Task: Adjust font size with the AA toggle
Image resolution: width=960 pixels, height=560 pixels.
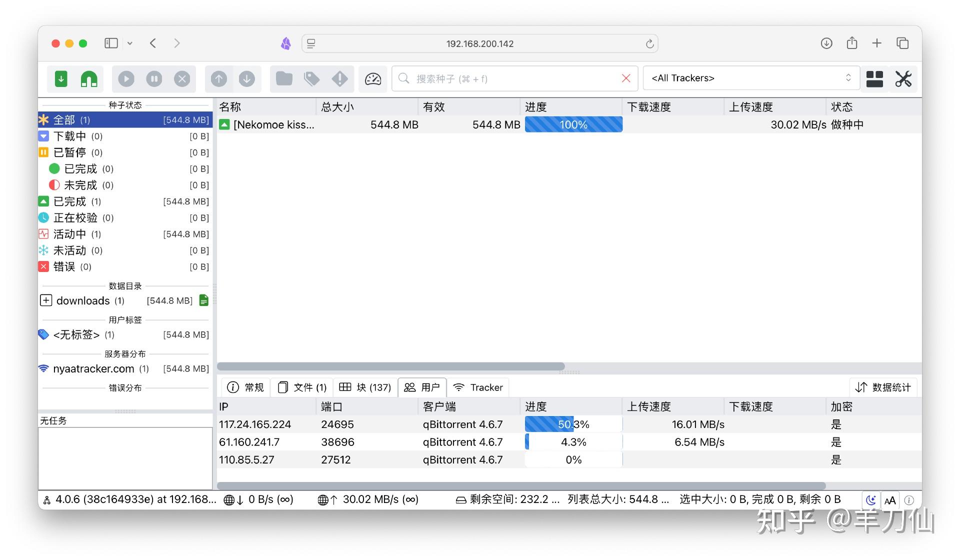Action: (890, 499)
